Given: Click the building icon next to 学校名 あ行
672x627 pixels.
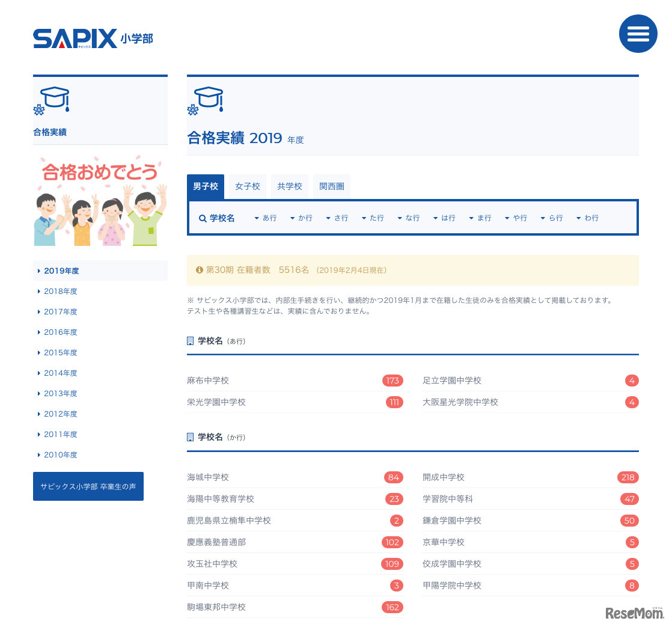Looking at the screenshot, I should [x=191, y=341].
